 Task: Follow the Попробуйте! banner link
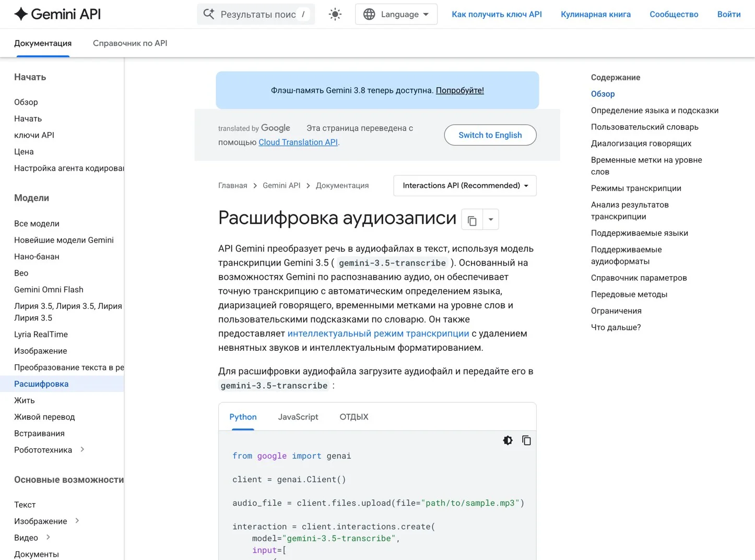click(460, 90)
